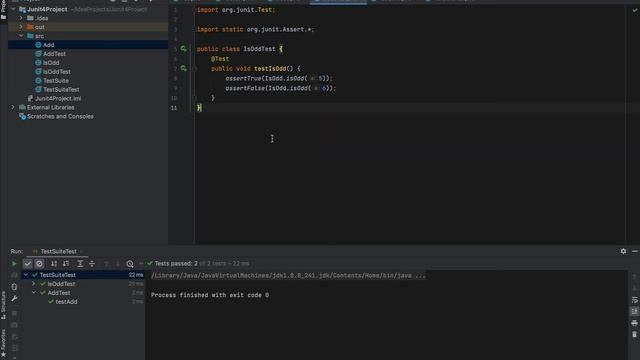This screenshot has width=640, height=360.
Task: Open Run panel settings gear
Action: click(623, 251)
